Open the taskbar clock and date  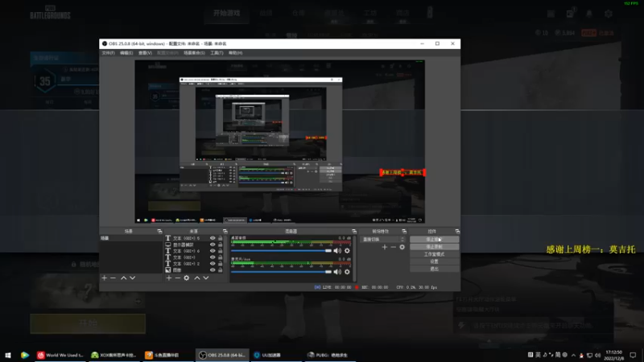tap(614, 355)
